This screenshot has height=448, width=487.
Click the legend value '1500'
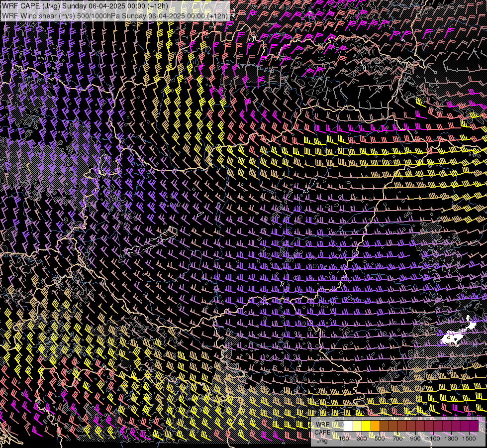click(469, 439)
